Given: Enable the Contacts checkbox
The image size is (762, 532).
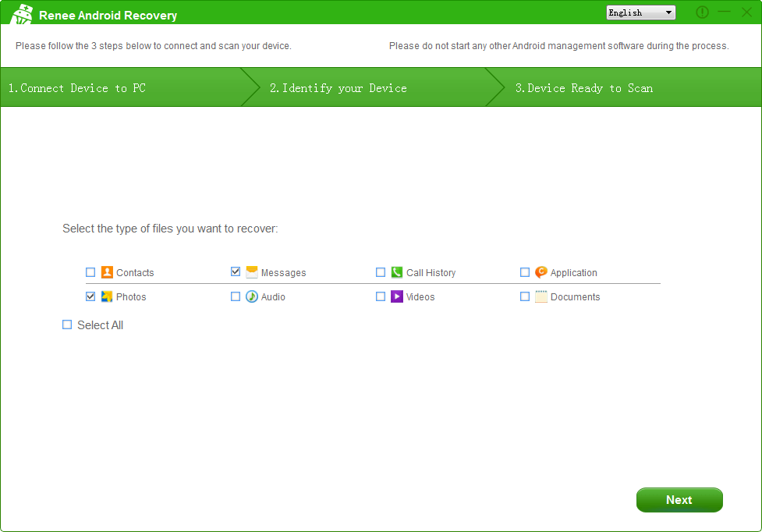Looking at the screenshot, I should point(90,272).
